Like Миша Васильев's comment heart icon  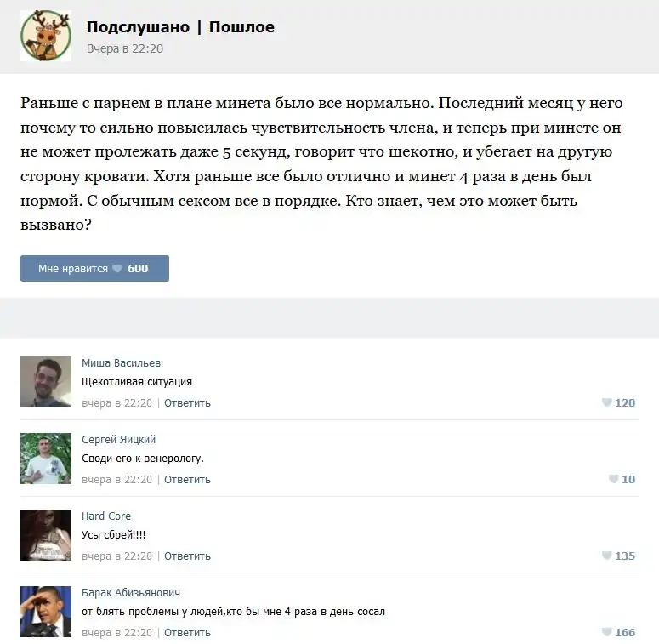606,402
